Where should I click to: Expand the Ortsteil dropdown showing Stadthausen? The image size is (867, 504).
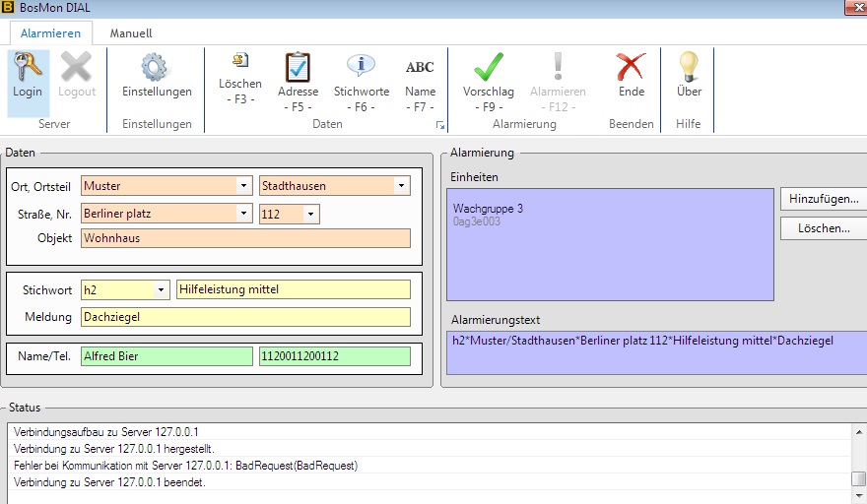[x=401, y=185]
